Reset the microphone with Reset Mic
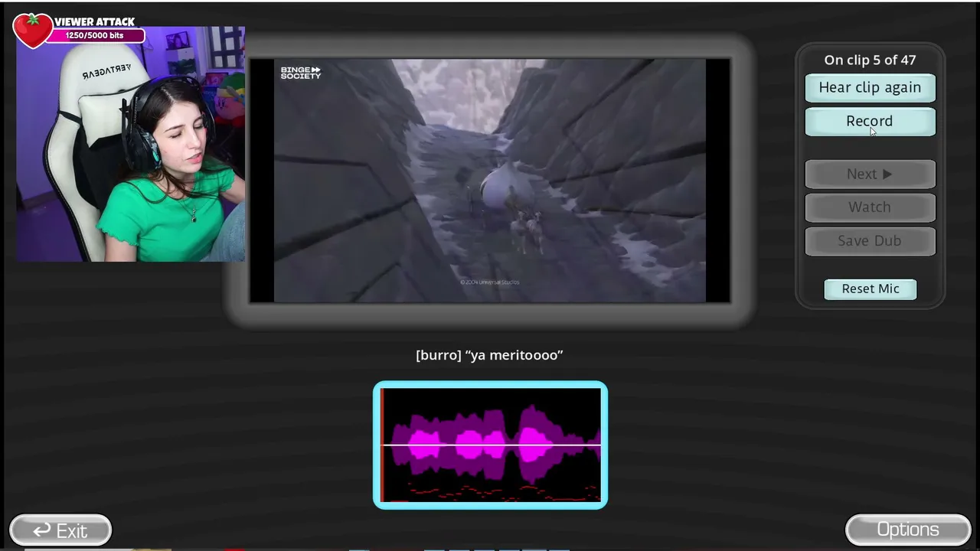 coord(871,289)
